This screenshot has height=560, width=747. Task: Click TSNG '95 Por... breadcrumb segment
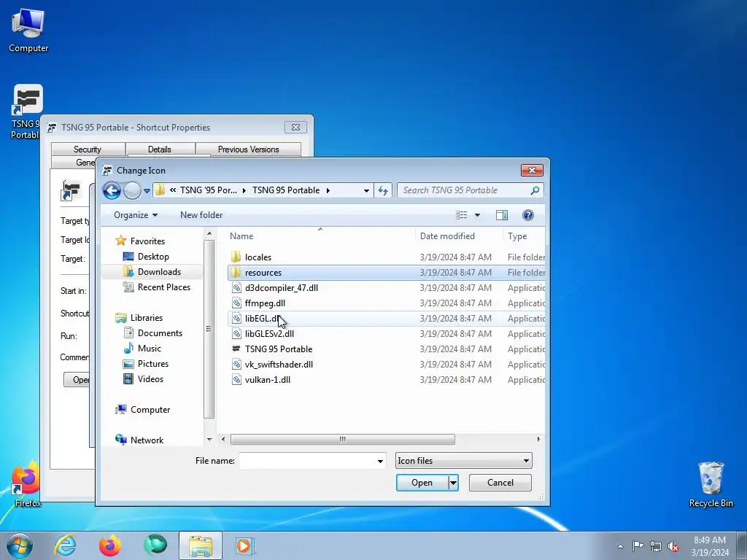pos(208,190)
